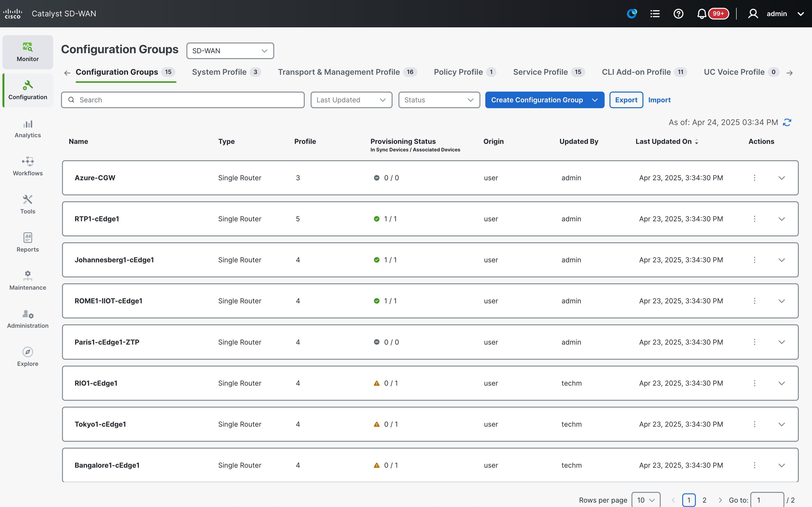
Task: Open the notifications bell
Action: [702, 14]
